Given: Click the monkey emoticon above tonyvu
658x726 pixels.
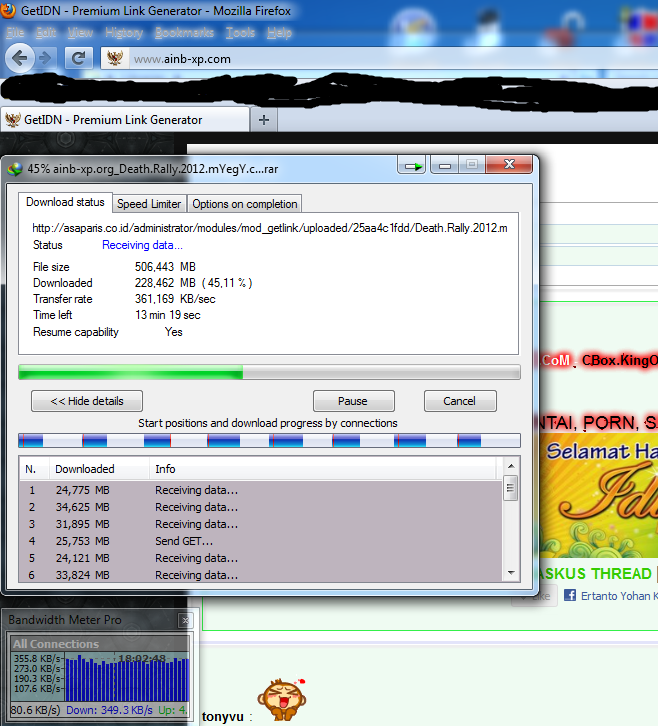Looking at the screenshot, I should [282, 700].
